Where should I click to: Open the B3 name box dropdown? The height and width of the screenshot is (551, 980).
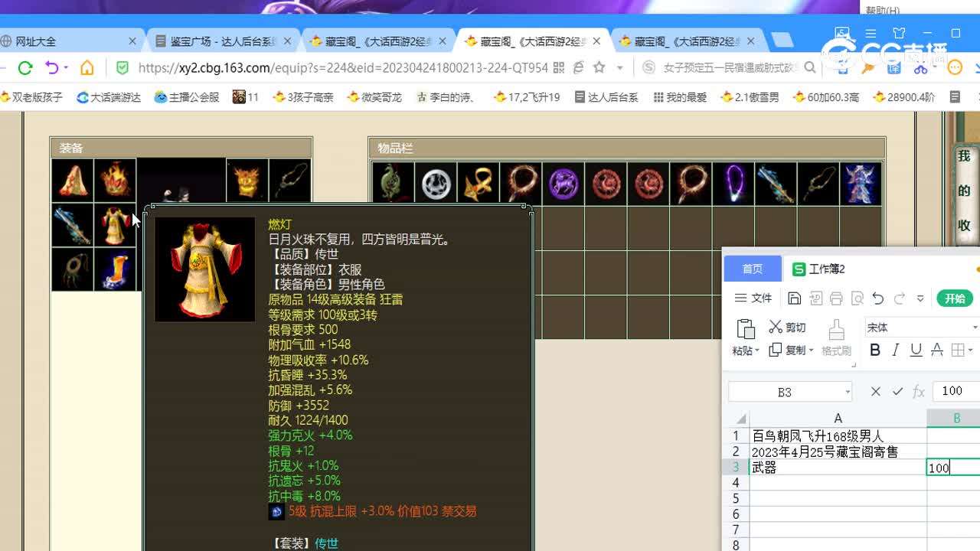coord(848,392)
